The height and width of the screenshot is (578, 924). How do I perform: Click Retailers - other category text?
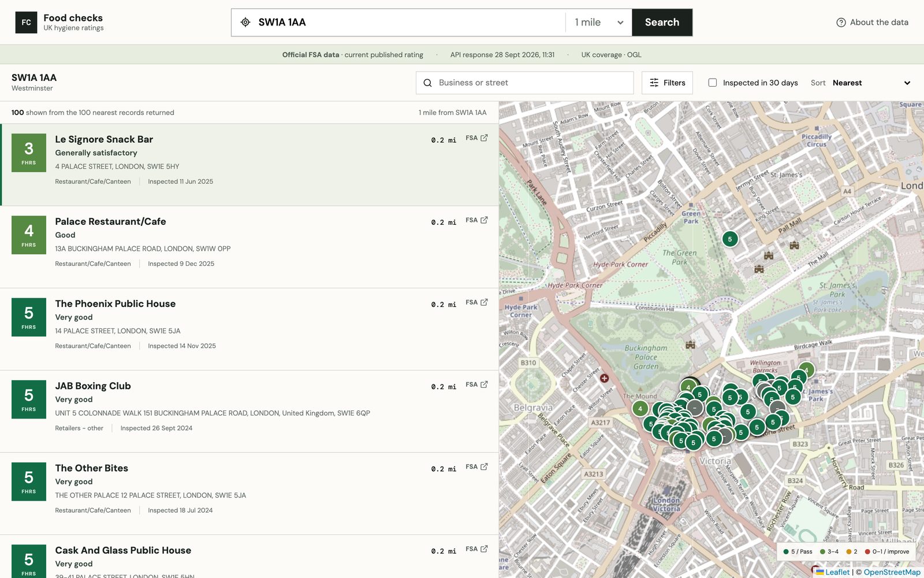79,428
